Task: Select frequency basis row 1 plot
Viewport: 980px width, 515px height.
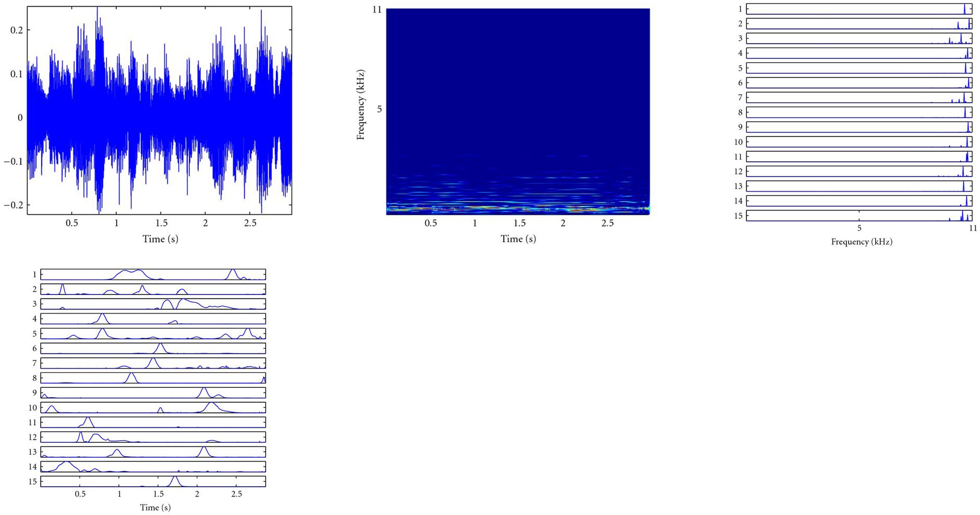Action: (859, 9)
